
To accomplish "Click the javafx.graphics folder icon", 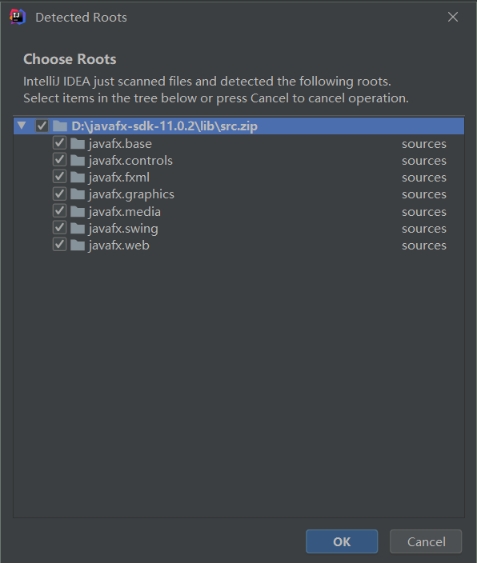I will [x=77, y=194].
